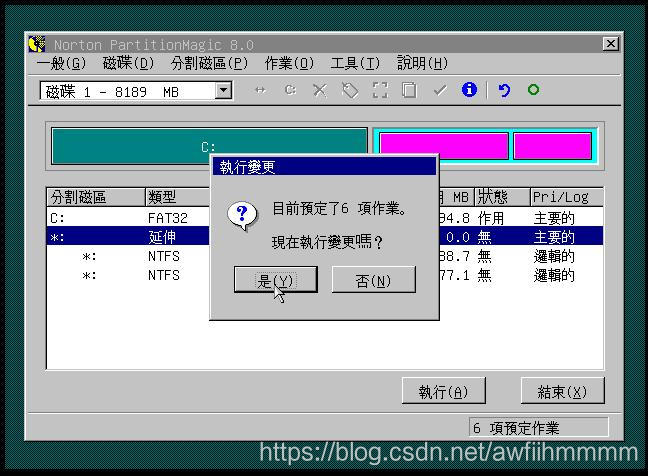Click the PartitionMagic title bar app icon
Viewport: 648px width, 476px height.
pyautogui.click(x=37, y=44)
